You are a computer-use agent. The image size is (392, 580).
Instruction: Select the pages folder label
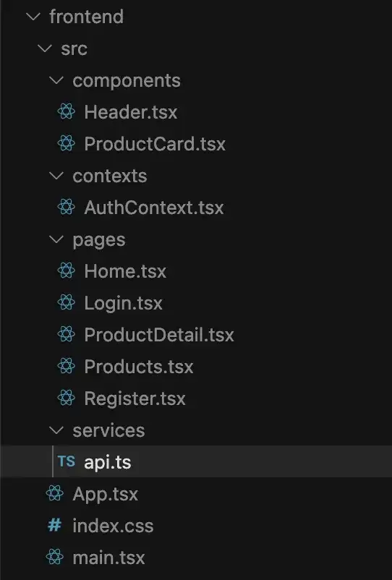(x=99, y=240)
